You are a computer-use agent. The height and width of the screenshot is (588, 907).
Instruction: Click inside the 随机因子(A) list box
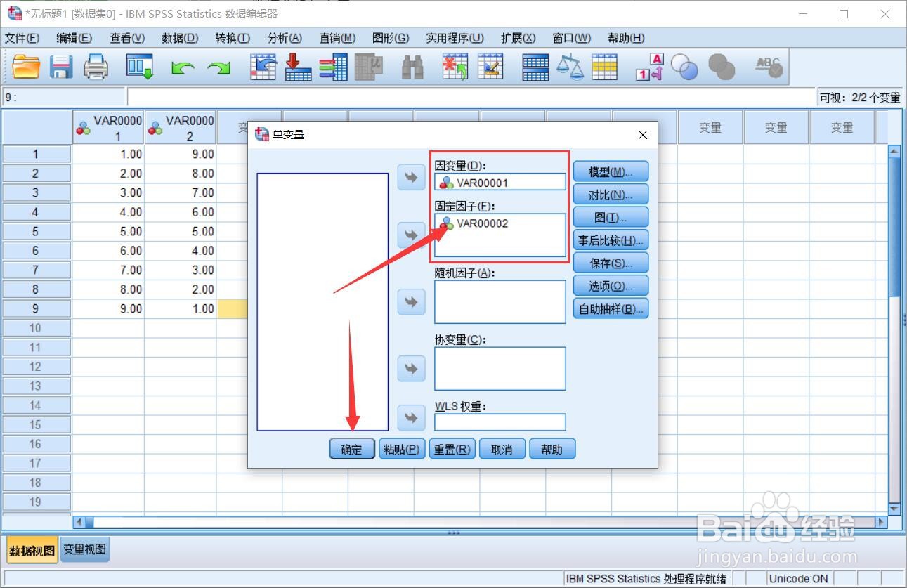(x=500, y=302)
